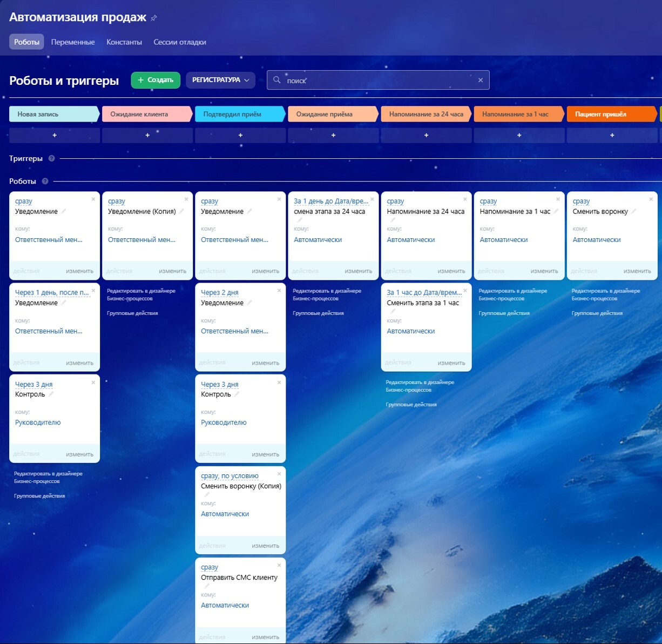Change сразу, по условию timing setting
This screenshot has height=644, width=662.
coord(229,475)
